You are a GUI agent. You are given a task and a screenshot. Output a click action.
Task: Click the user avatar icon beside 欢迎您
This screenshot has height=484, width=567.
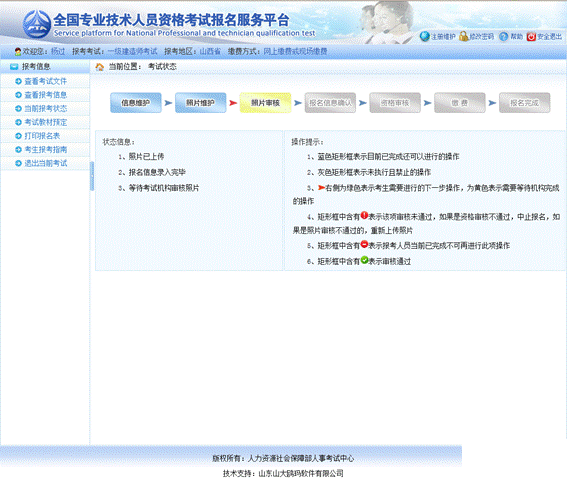(18, 52)
